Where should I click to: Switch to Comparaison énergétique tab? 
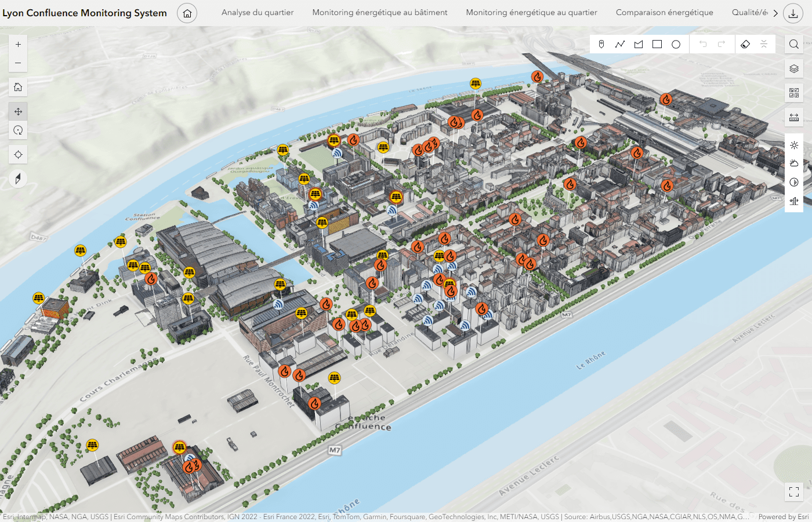coord(664,12)
